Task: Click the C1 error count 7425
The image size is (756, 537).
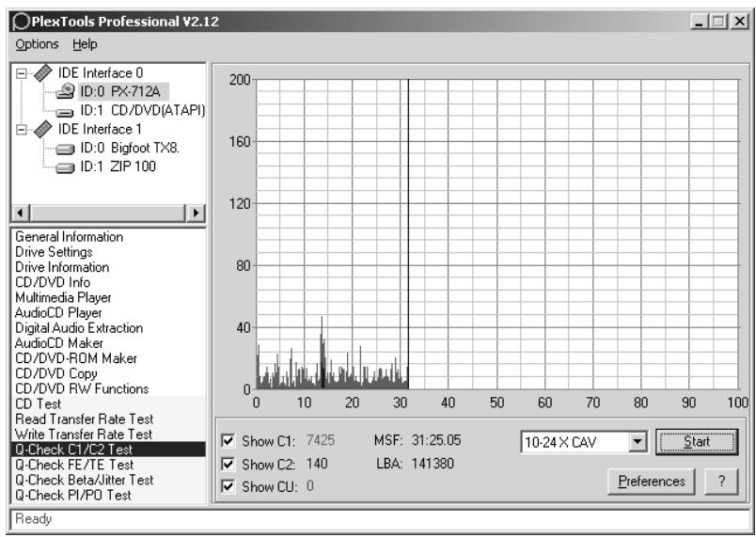Action: click(321, 440)
